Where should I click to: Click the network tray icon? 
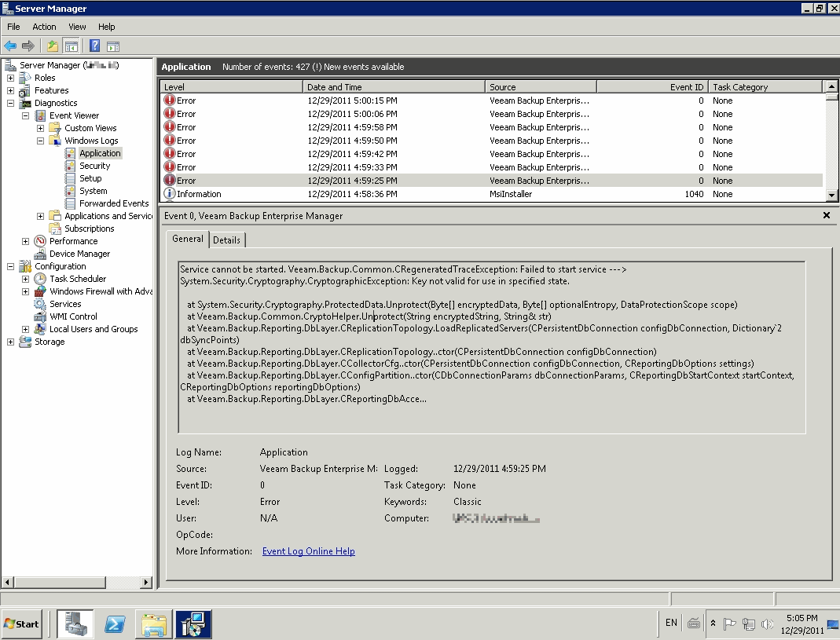(x=748, y=624)
